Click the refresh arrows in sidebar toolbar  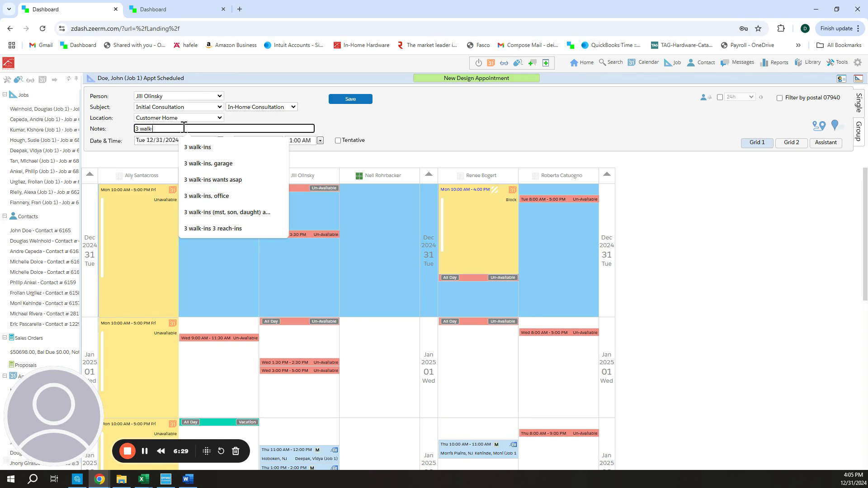pos(68,79)
